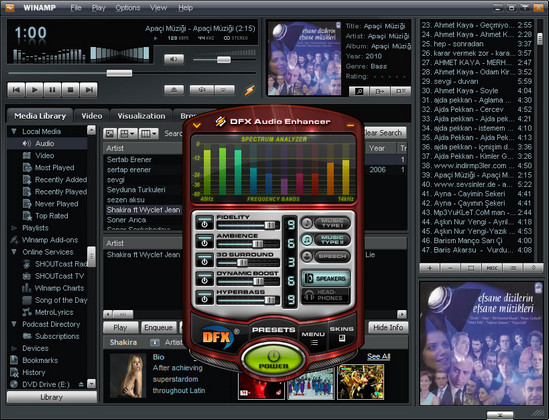
Task: Click the Eject / open file button
Action: tap(174, 90)
